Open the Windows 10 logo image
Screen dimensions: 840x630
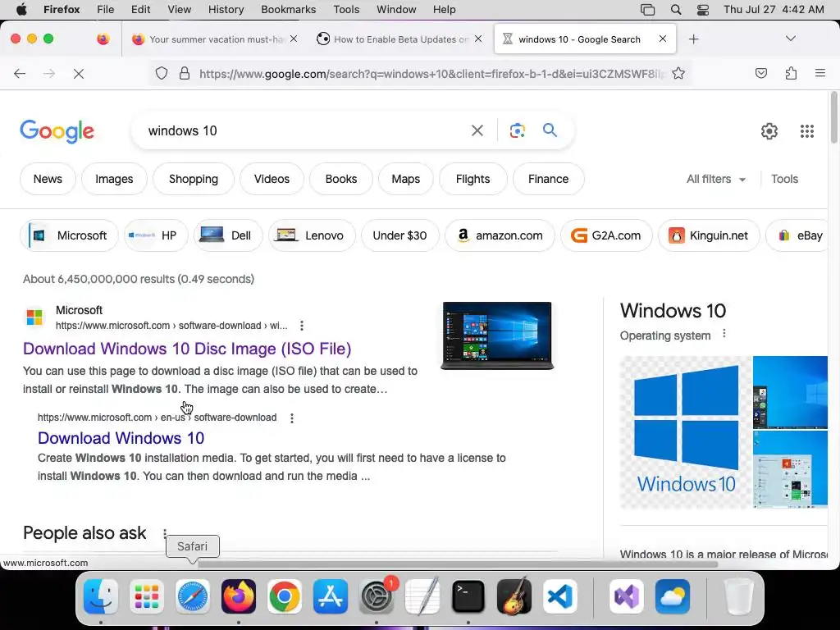tap(686, 431)
